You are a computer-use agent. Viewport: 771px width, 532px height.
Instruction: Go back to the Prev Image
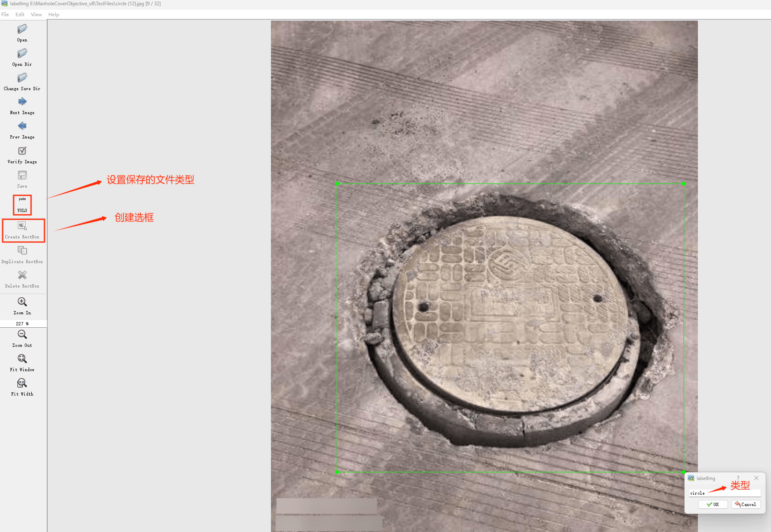pos(22,126)
